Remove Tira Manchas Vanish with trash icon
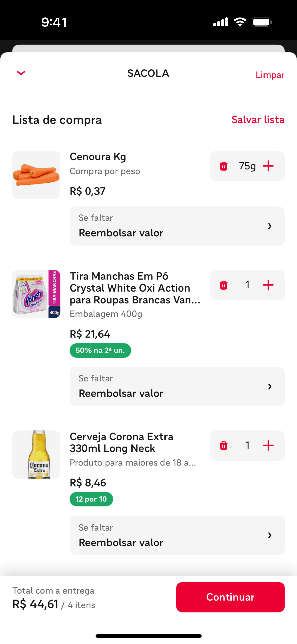 click(x=224, y=285)
